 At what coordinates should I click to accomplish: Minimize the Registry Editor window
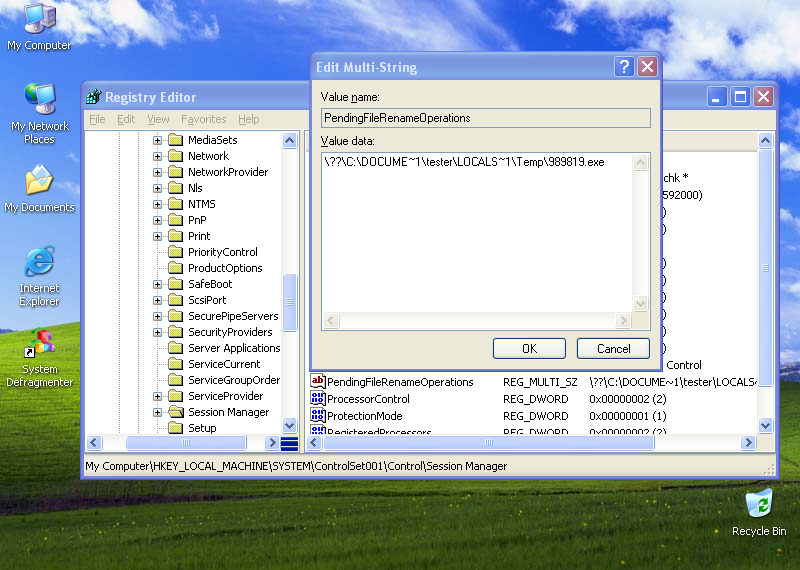pyautogui.click(x=716, y=96)
